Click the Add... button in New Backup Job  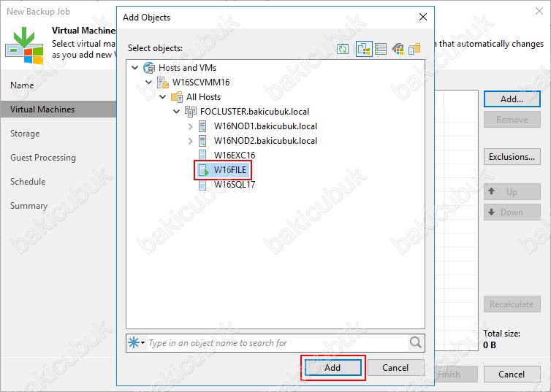512,99
